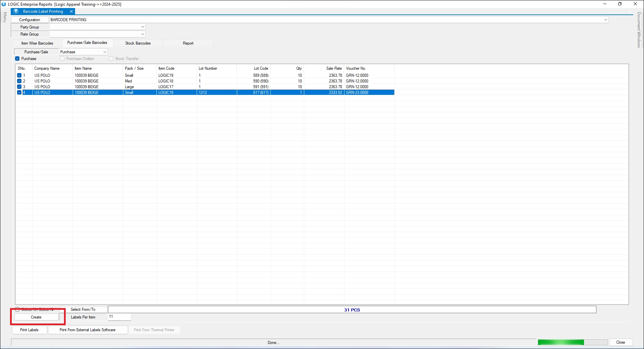Open the Rate Group dropdown

pos(142,34)
